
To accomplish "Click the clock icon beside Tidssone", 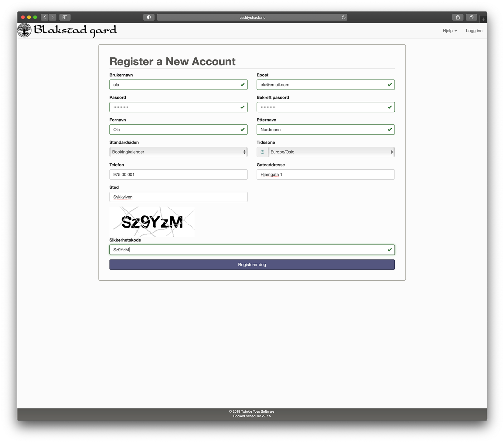I will coord(262,152).
